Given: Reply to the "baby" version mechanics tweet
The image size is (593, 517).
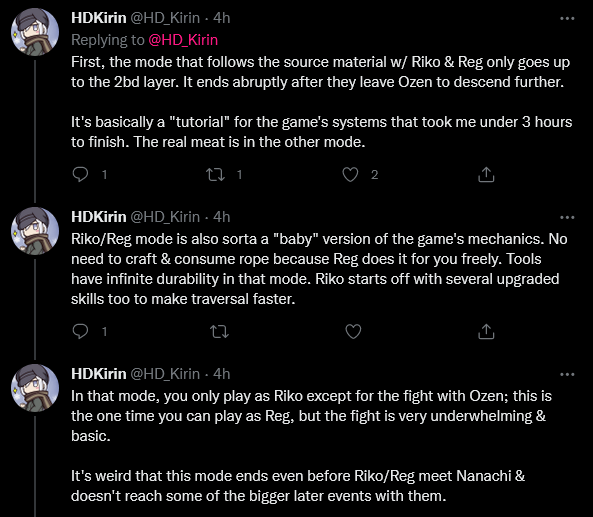Looking at the screenshot, I should [x=80, y=331].
